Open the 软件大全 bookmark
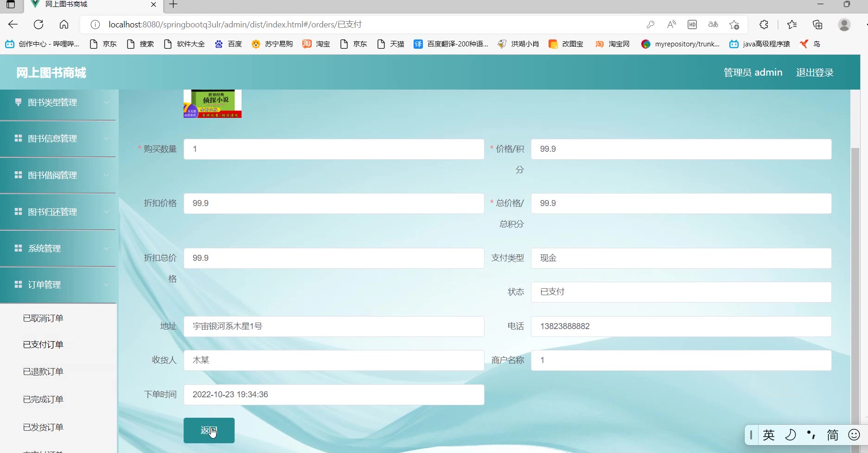 coord(184,44)
